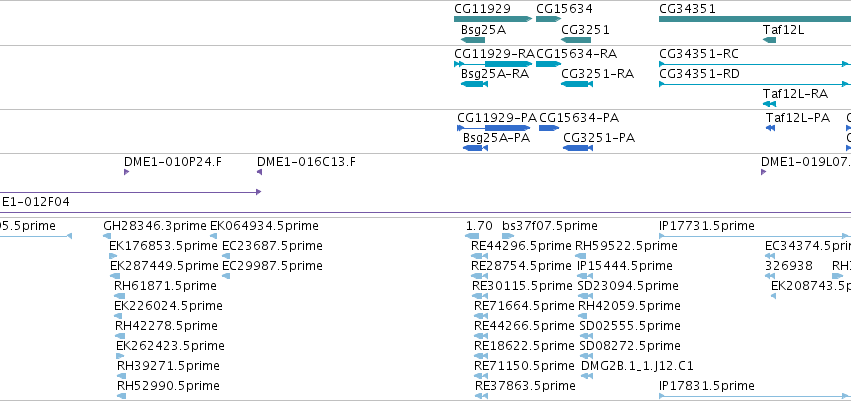Select the CG11929-RA transcript glyph

pos(493,63)
